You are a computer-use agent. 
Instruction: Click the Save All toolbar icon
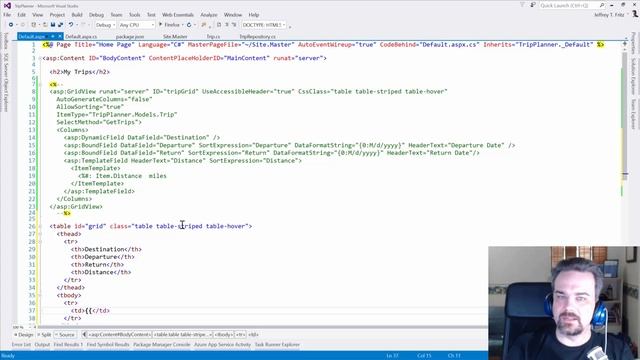(60, 25)
